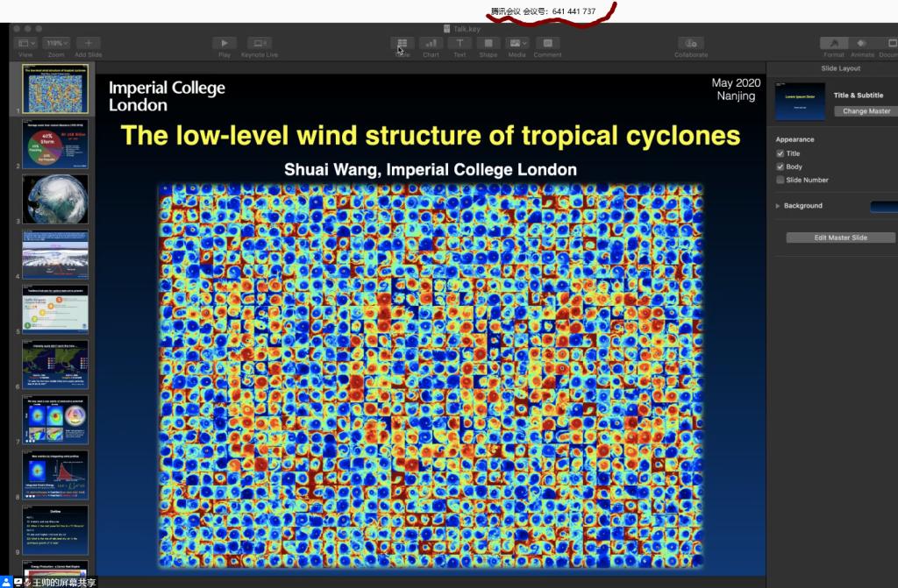The height and width of the screenshot is (588, 898).
Task: Click the May 2020 Nanjing text
Action: [736, 89]
